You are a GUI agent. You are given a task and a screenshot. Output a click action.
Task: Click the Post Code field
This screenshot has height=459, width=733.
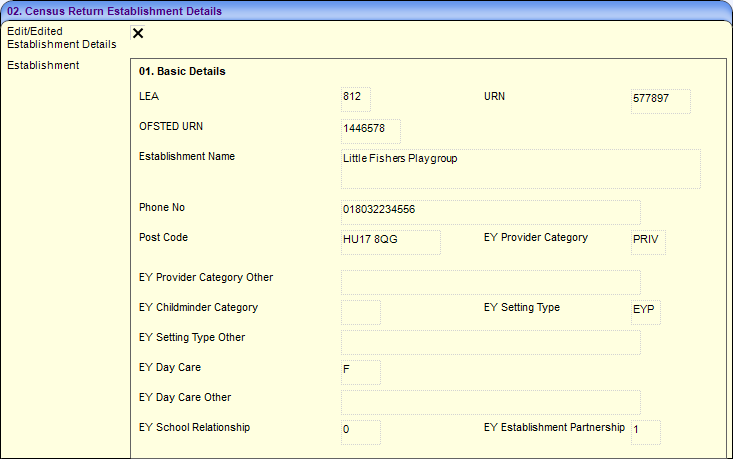click(x=390, y=241)
